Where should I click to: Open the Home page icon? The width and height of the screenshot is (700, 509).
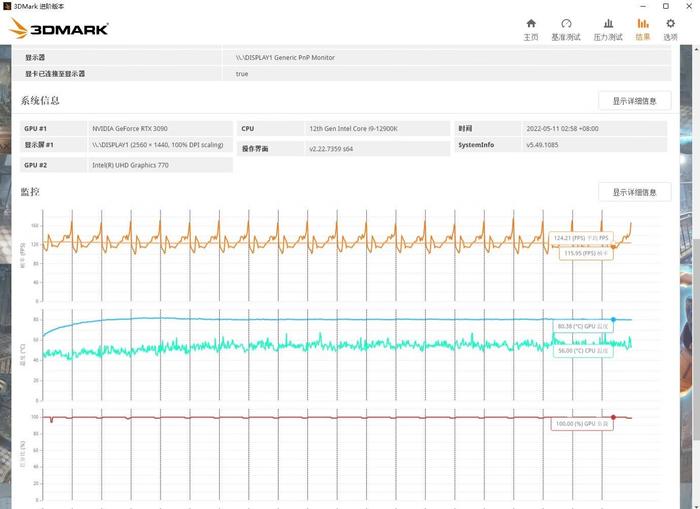tap(531, 24)
